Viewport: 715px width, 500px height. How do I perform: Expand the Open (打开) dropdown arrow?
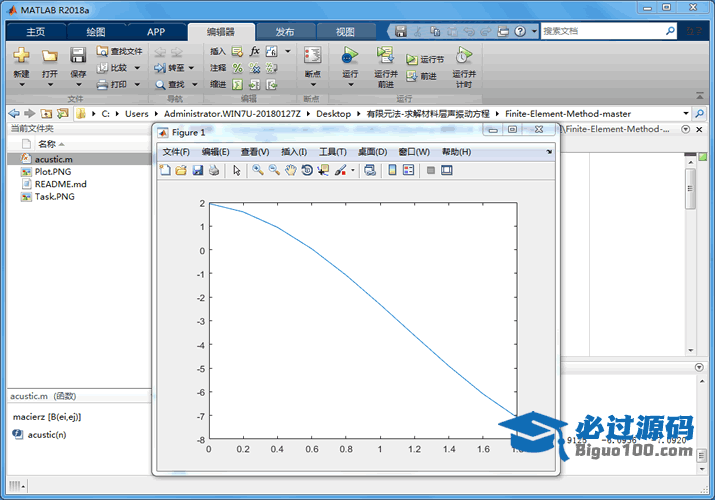coord(50,85)
